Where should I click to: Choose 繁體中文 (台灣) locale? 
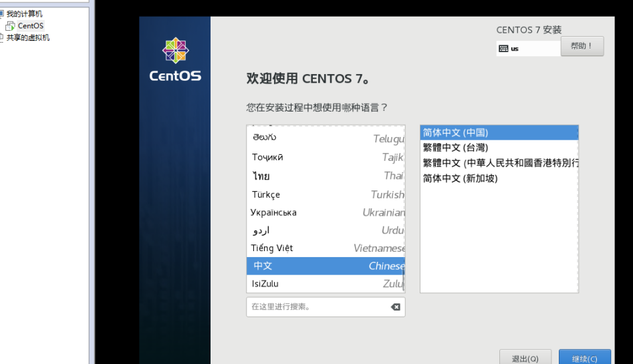pos(499,148)
